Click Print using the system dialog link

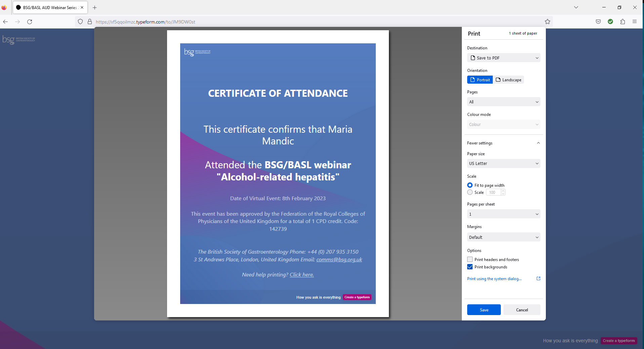pyautogui.click(x=494, y=279)
